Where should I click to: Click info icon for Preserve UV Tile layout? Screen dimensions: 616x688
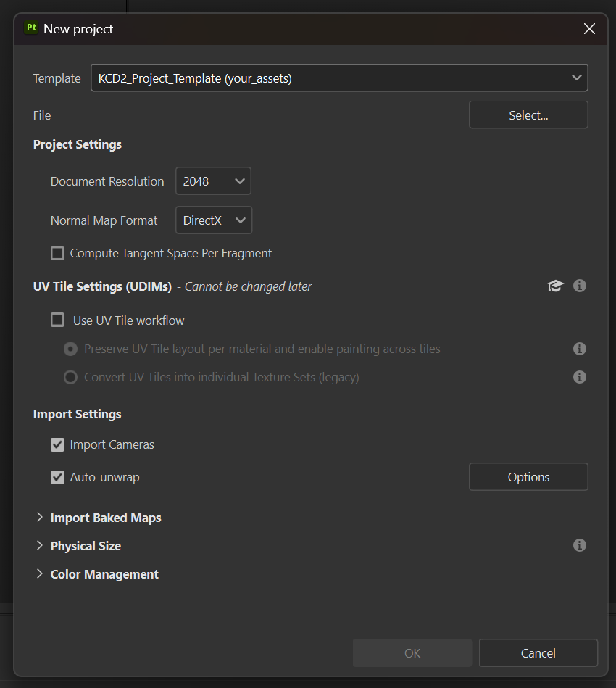pos(580,349)
